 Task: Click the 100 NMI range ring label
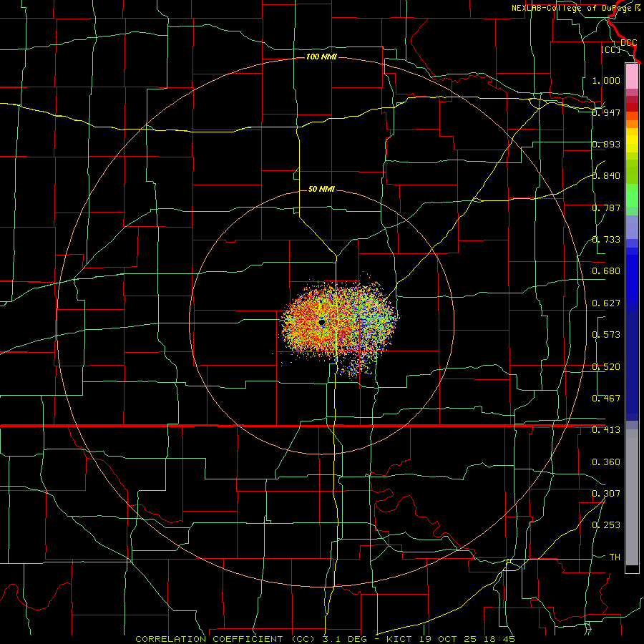[321, 57]
